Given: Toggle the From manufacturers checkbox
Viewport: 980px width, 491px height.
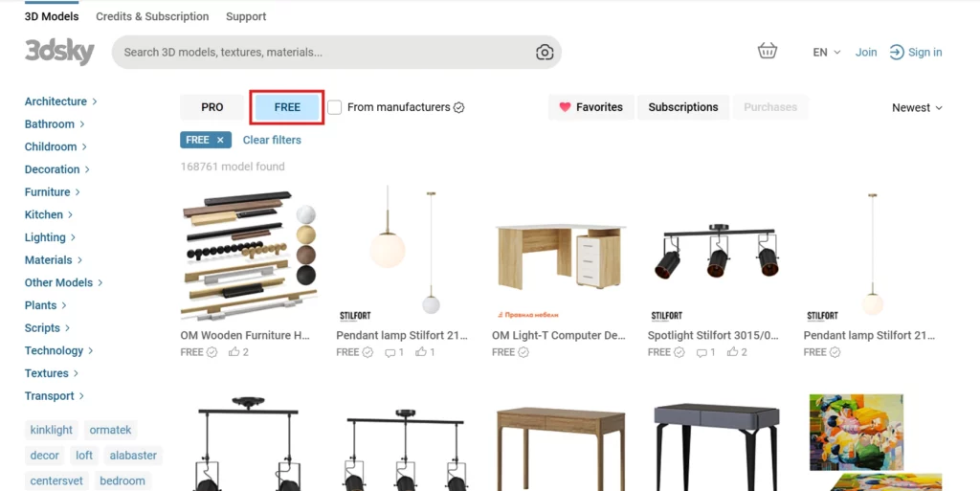Looking at the screenshot, I should coord(334,107).
